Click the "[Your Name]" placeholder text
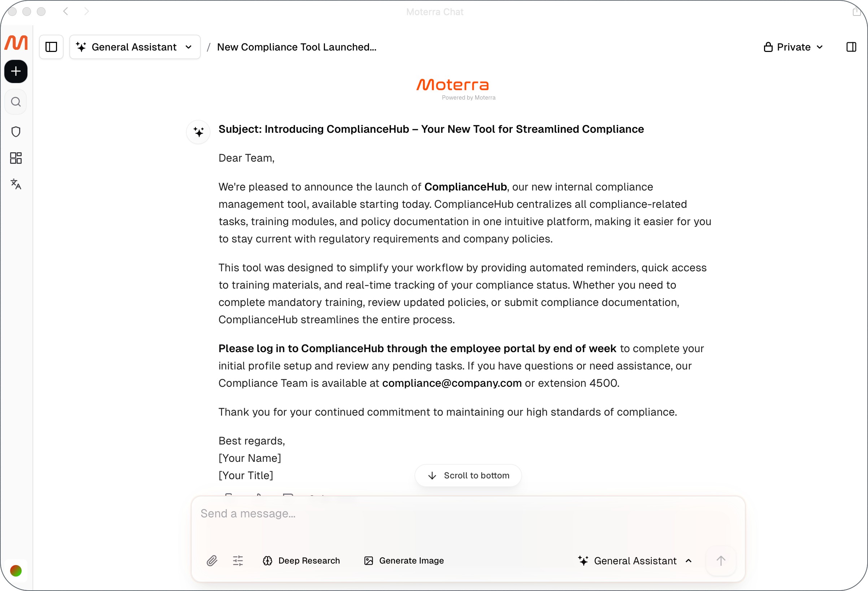Screen dimensions: 868x591 point(250,458)
